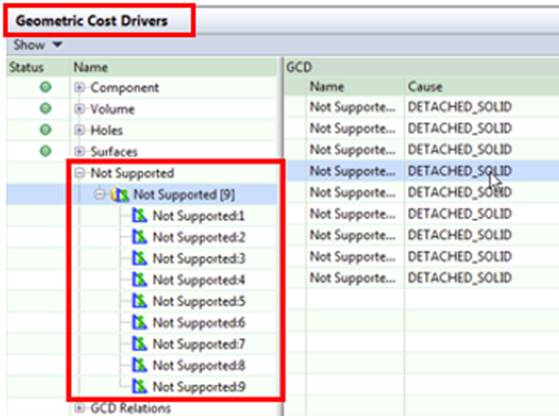This screenshot has height=416, width=559.
Task: Expand the Component tree node
Action: [80, 87]
